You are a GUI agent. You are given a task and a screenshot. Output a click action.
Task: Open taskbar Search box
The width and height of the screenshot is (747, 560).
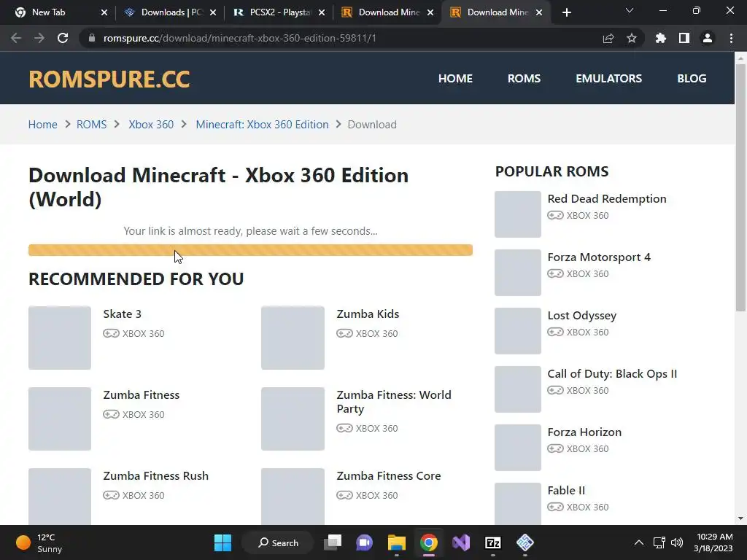(278, 542)
